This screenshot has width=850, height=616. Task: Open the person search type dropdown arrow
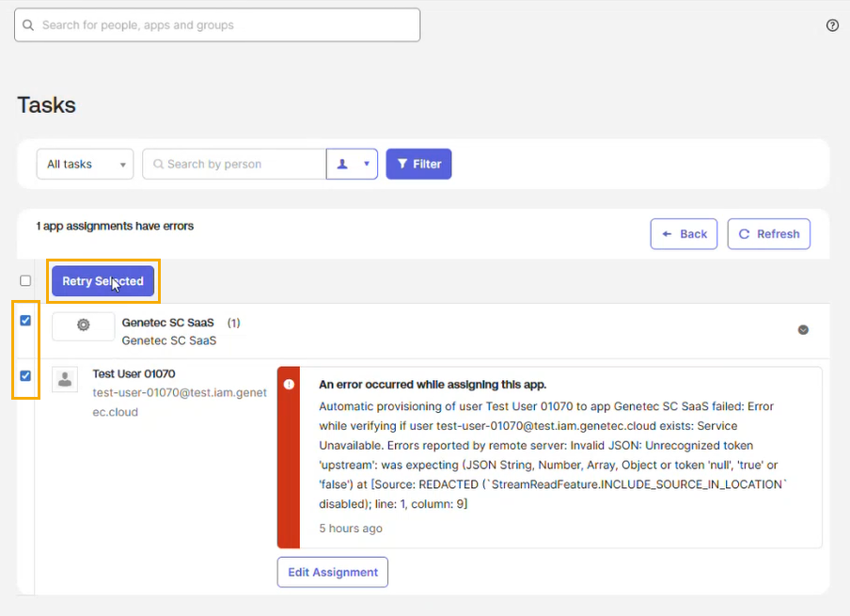pos(367,164)
